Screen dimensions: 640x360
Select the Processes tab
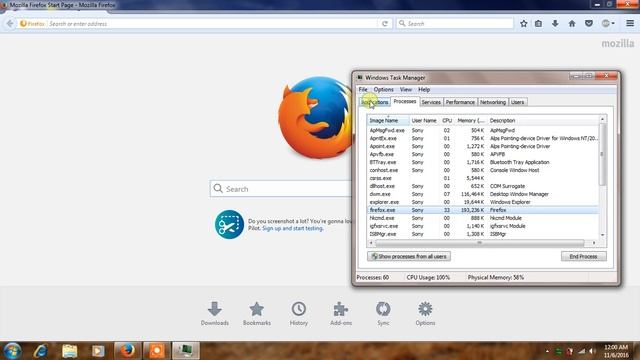pyautogui.click(x=404, y=101)
